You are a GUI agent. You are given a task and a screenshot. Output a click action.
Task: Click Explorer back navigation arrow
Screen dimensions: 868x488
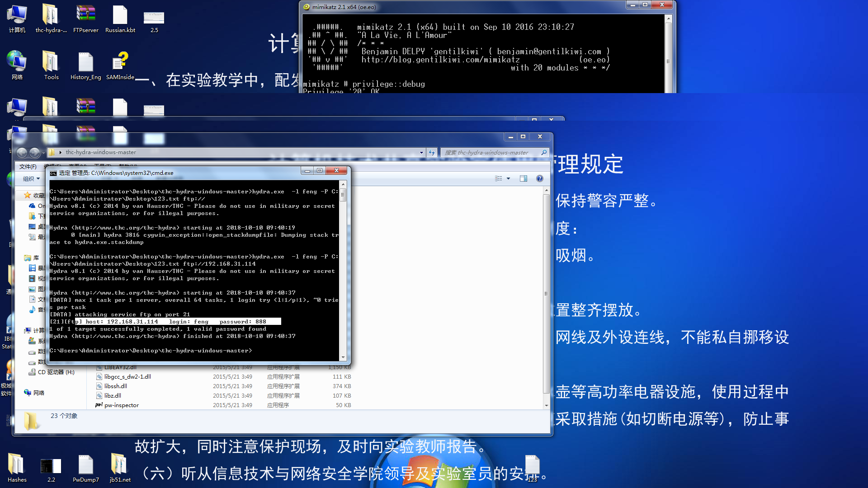(22, 153)
